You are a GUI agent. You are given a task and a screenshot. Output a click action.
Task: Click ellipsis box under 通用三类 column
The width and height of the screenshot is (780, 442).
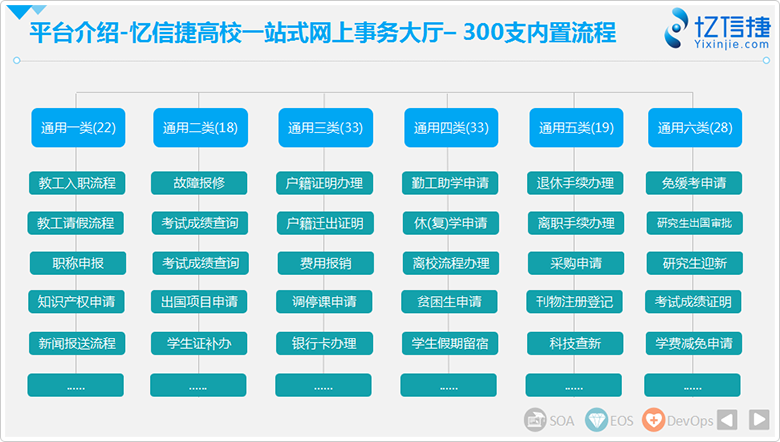point(323,385)
